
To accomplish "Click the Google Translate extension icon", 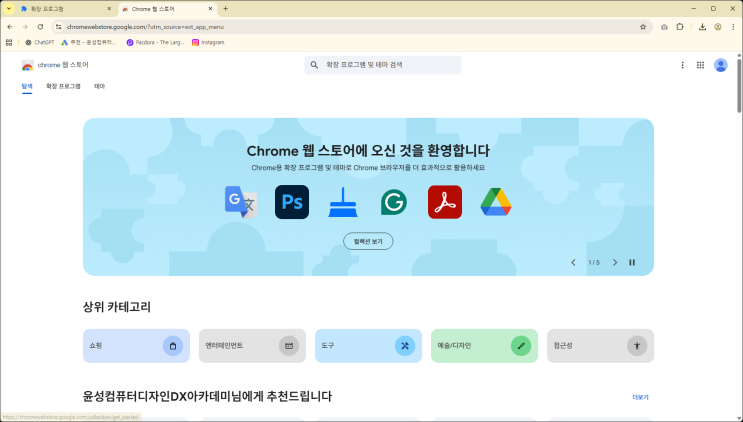I will coord(240,202).
